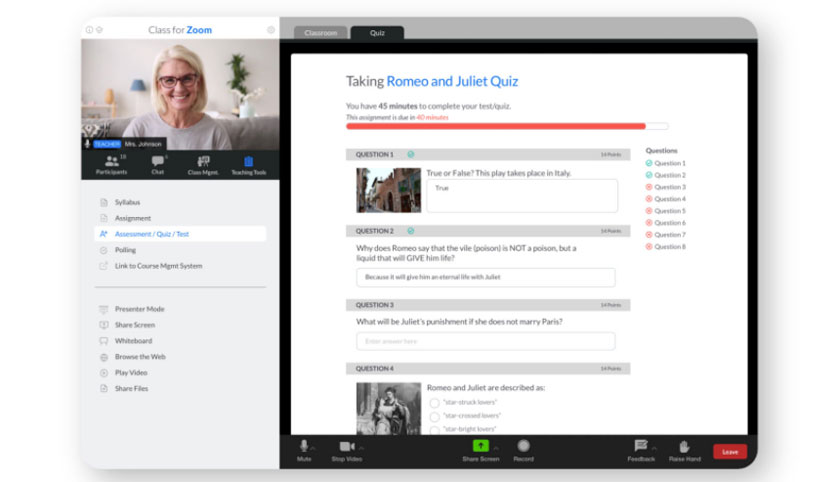Click the Share Files icon in sidebar
Image resolution: width=840 pixels, height=482 pixels.
pyautogui.click(x=104, y=388)
